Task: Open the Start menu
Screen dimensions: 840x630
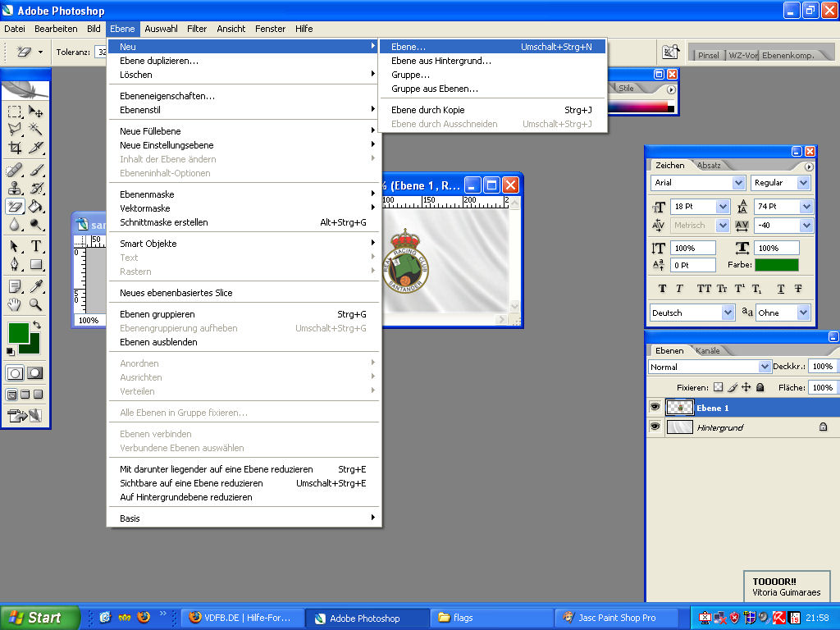Action: pos(40,618)
